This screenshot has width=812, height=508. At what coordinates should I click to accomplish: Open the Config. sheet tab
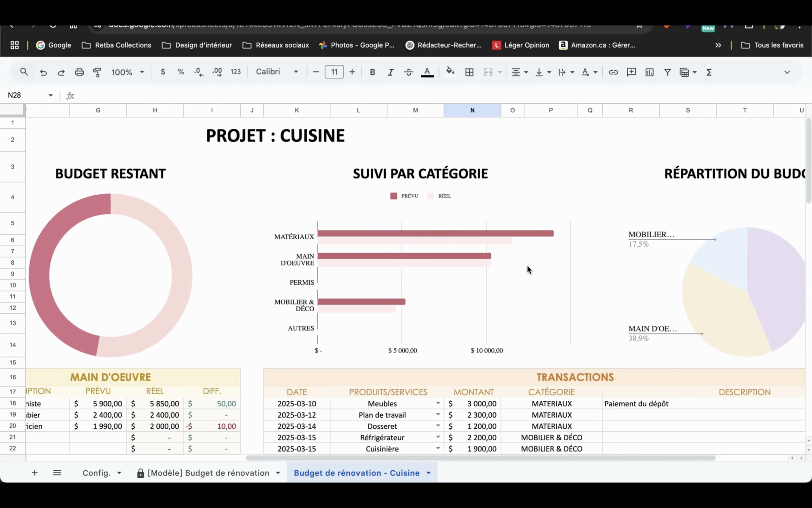coord(96,473)
